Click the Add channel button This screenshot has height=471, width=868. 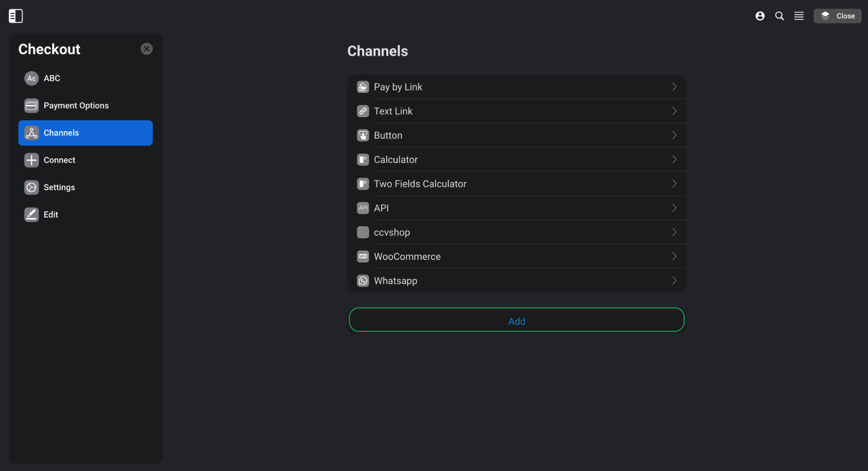[x=516, y=320]
